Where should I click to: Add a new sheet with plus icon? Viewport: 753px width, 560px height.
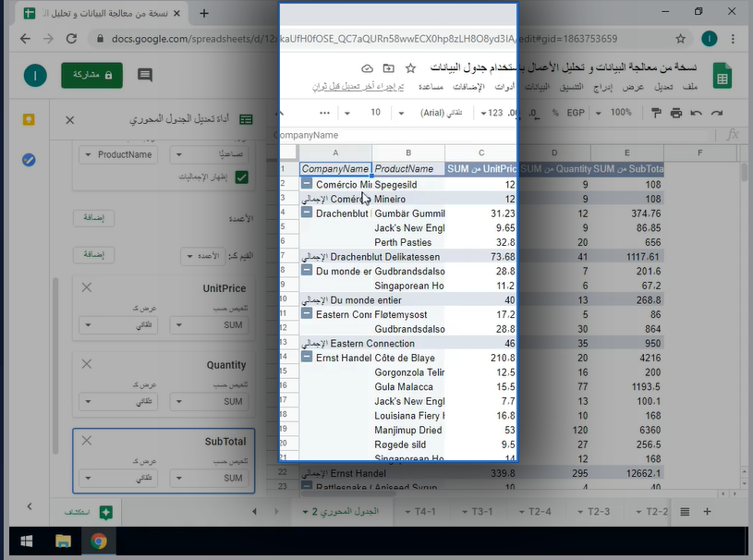[x=707, y=512]
